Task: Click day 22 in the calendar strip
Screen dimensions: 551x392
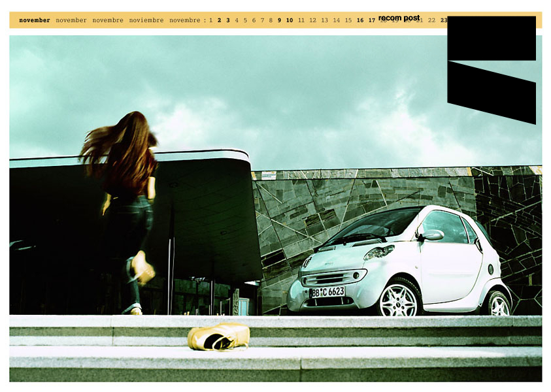Action: 431,20
